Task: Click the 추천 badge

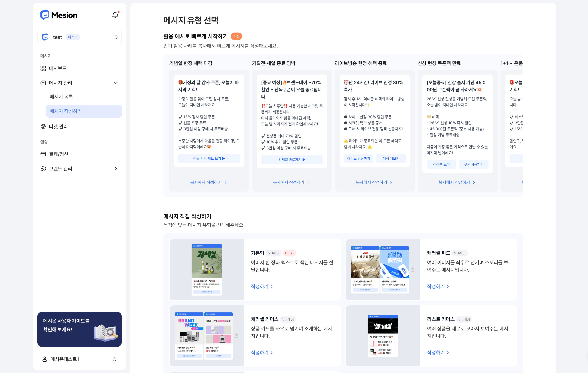Action: [236, 36]
